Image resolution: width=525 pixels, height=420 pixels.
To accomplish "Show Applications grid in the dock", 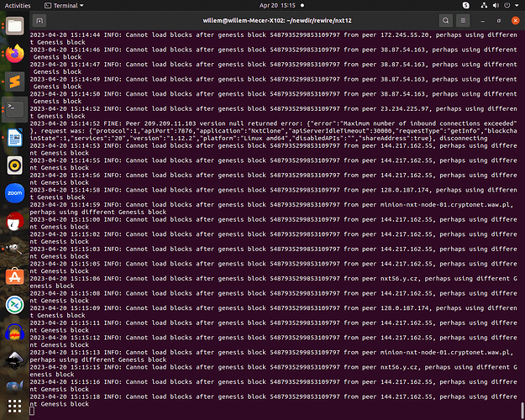I will 15,407.
